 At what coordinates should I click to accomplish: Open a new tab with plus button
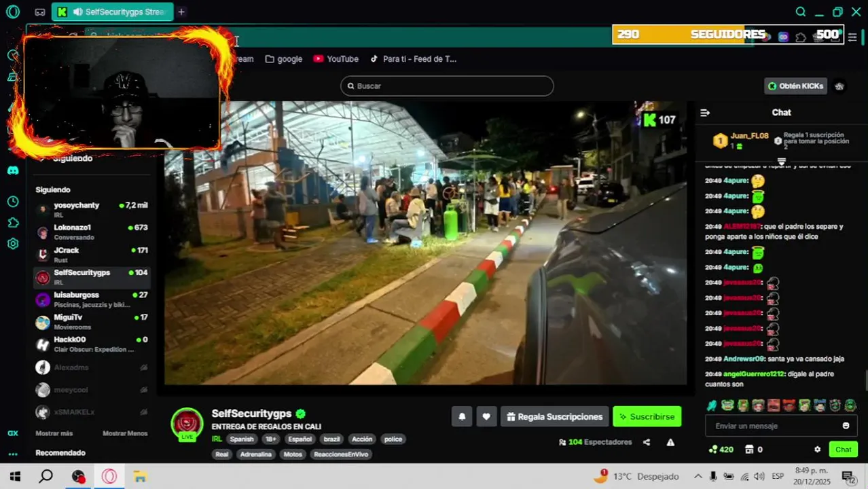coord(181,12)
